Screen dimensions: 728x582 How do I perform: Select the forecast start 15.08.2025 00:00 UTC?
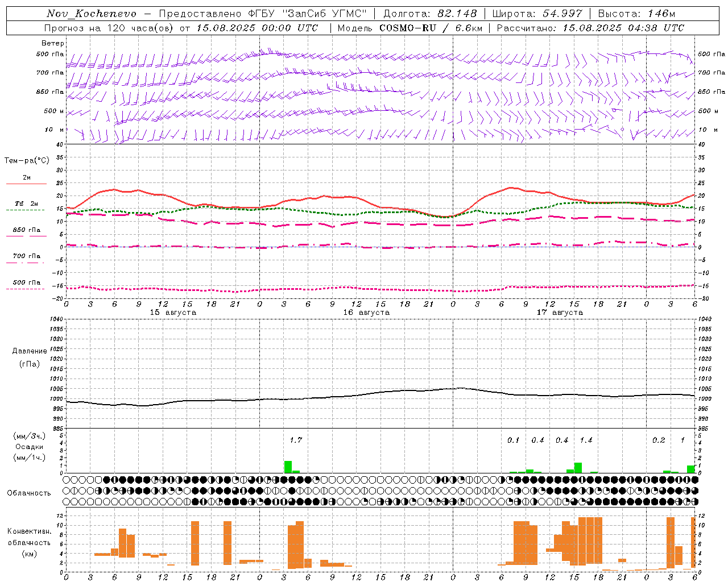(257, 28)
